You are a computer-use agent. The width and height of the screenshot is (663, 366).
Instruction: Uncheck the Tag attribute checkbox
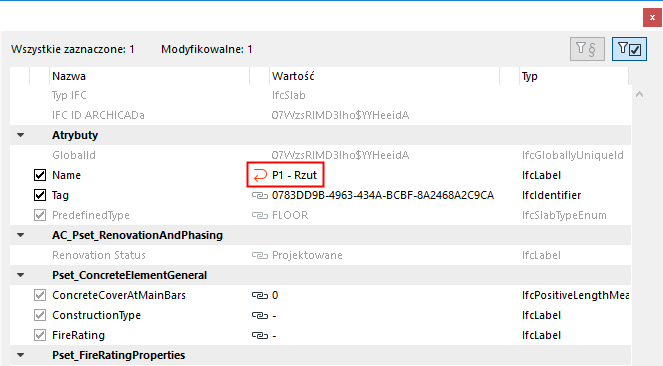[x=40, y=195]
